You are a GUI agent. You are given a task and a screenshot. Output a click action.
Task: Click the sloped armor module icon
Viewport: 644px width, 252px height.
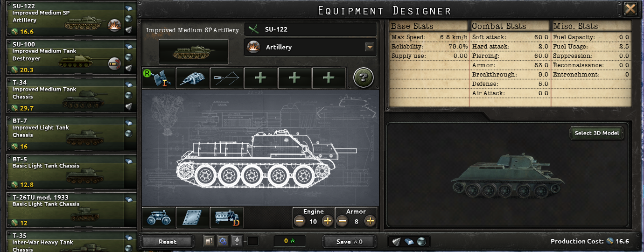227,78
